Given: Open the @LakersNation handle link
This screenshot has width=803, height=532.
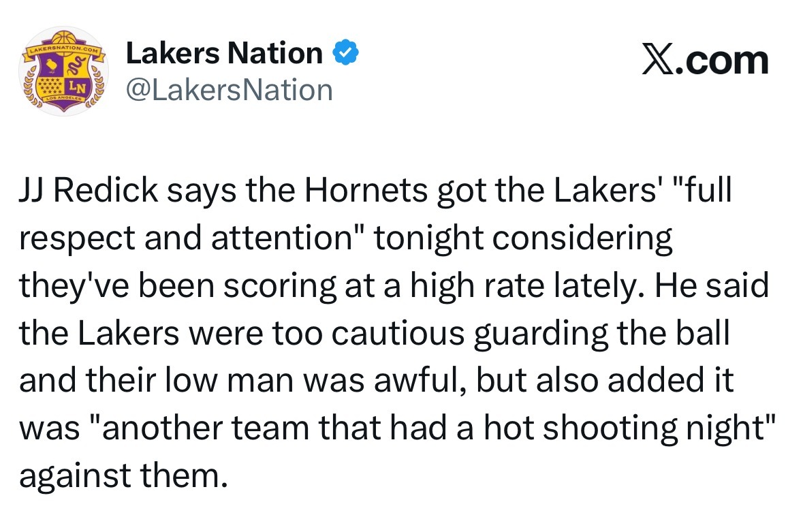Looking at the screenshot, I should [230, 89].
